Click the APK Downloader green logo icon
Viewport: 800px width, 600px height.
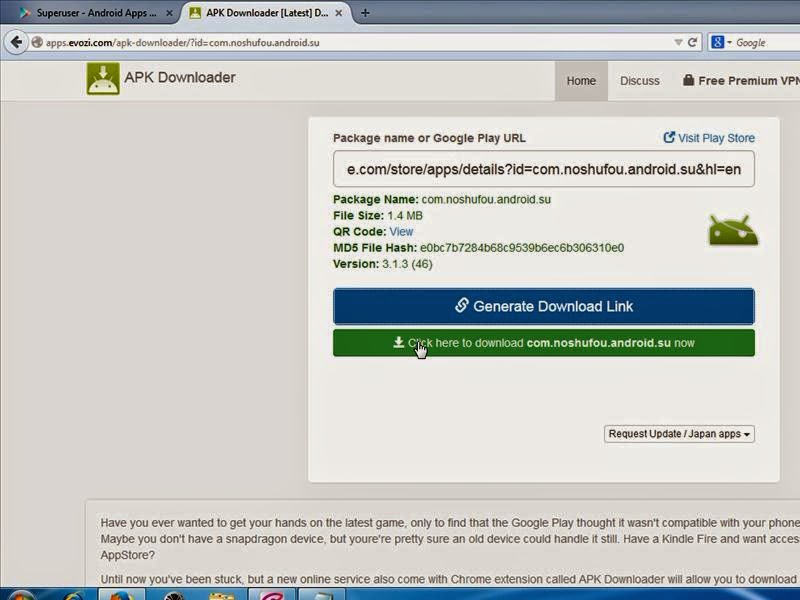[x=103, y=79]
